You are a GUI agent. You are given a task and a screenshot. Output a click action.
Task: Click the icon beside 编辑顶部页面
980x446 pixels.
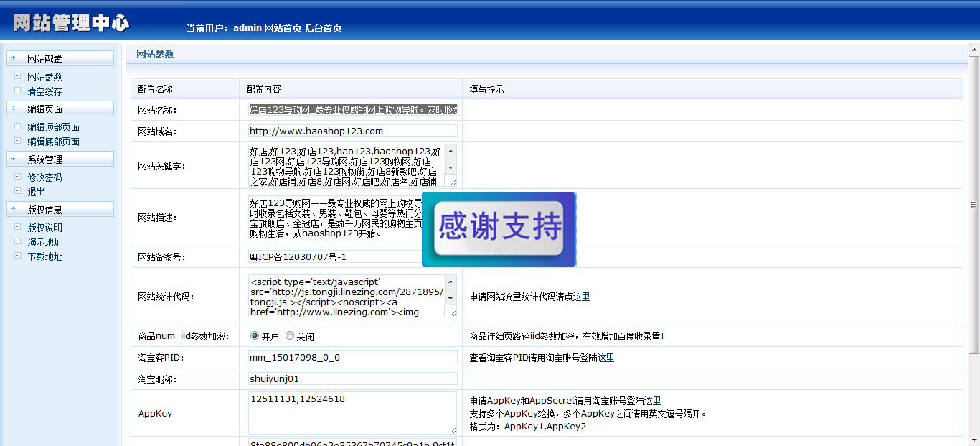click(x=18, y=126)
